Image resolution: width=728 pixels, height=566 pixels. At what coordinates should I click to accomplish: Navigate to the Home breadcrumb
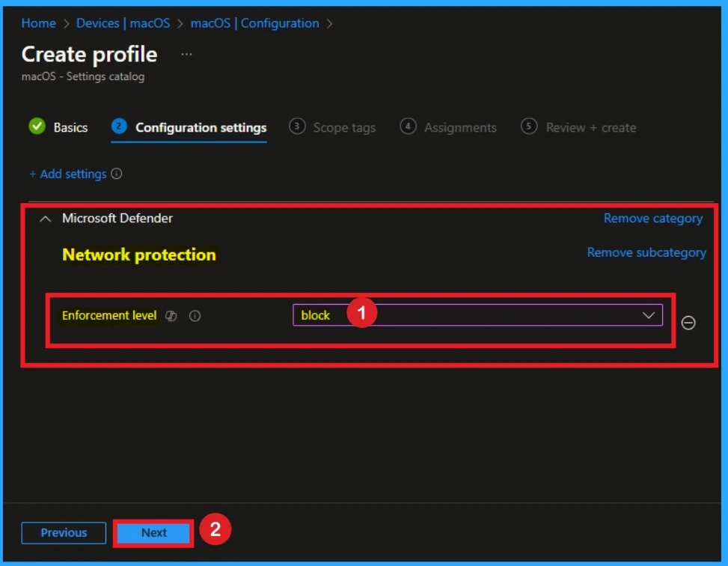(39, 23)
